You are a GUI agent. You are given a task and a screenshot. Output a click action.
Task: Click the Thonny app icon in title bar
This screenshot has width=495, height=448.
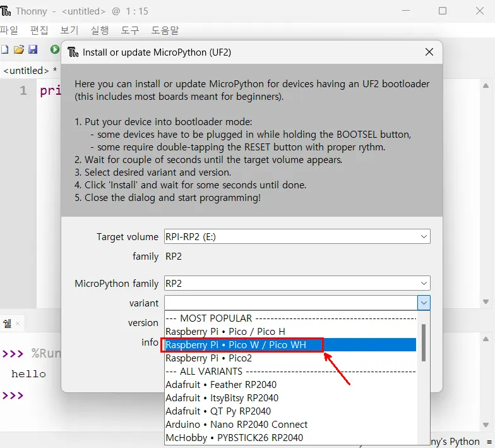(x=5, y=11)
